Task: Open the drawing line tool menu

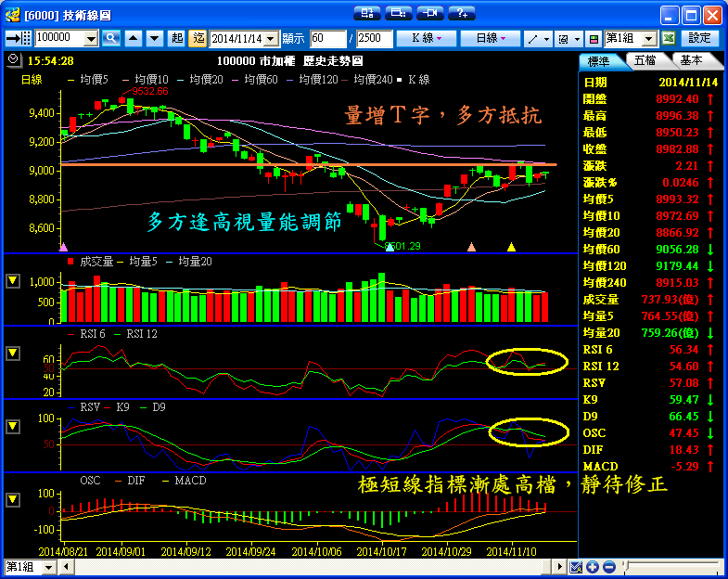Action: (x=536, y=38)
